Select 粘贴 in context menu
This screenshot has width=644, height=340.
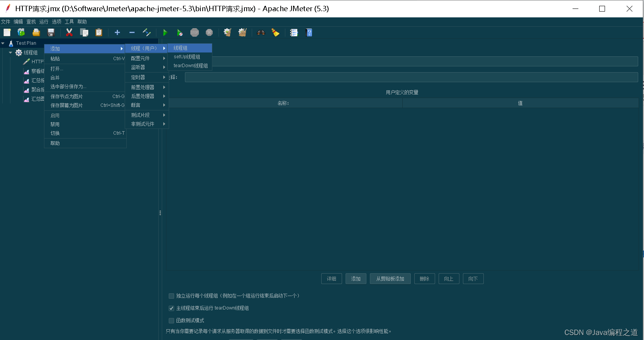[x=85, y=59]
